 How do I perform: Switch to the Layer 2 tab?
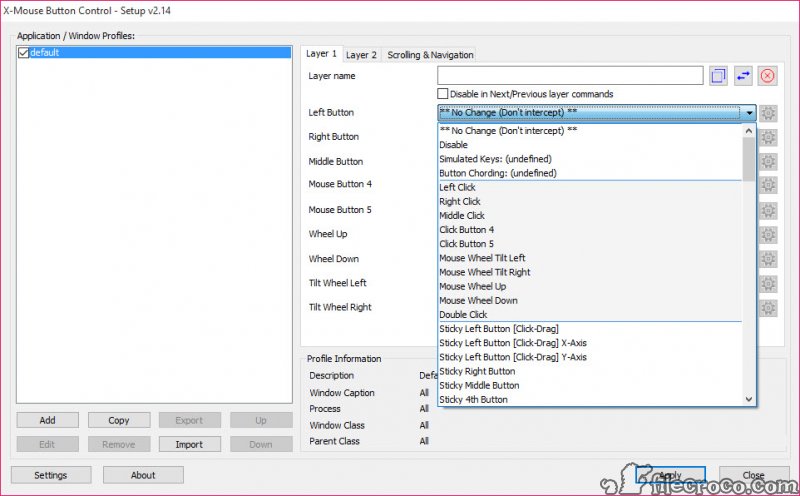coord(361,55)
